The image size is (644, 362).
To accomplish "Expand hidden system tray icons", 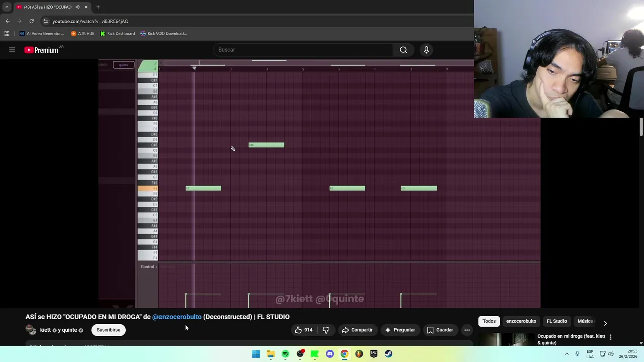I will click(566, 354).
